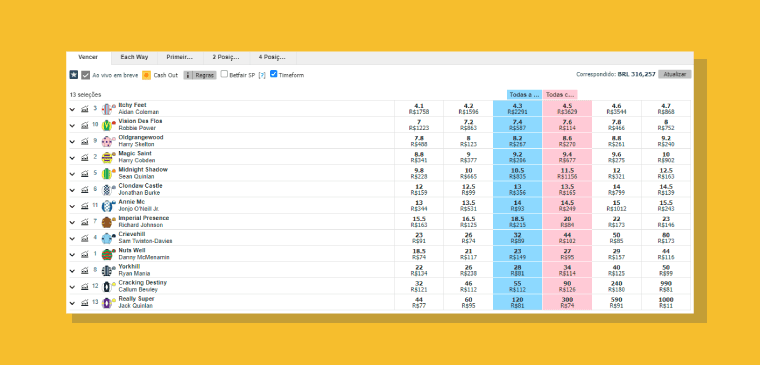The height and width of the screenshot is (365, 760).
Task: Expand the Itchy Feet row chevron
Action: (73, 110)
